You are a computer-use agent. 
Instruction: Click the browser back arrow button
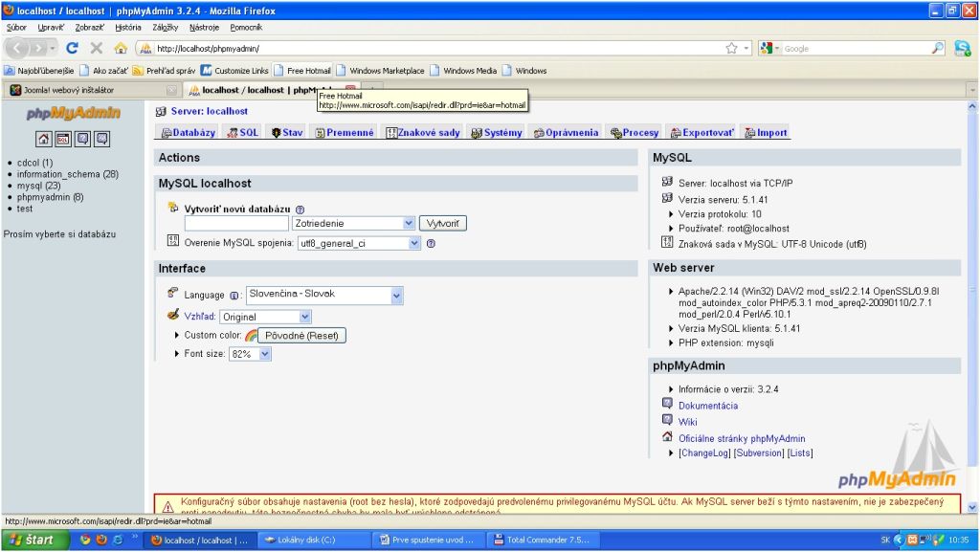point(17,48)
